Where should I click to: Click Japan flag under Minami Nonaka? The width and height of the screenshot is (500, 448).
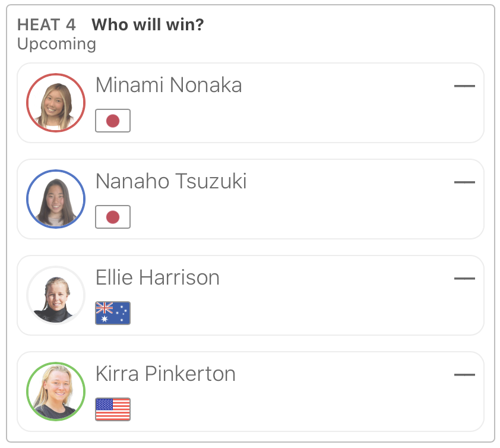pyautogui.click(x=113, y=121)
